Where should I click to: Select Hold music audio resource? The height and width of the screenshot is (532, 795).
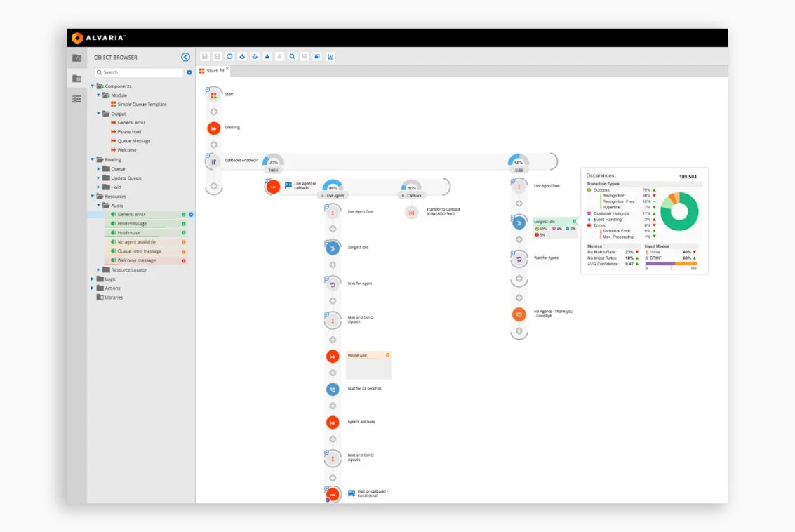pyautogui.click(x=146, y=233)
